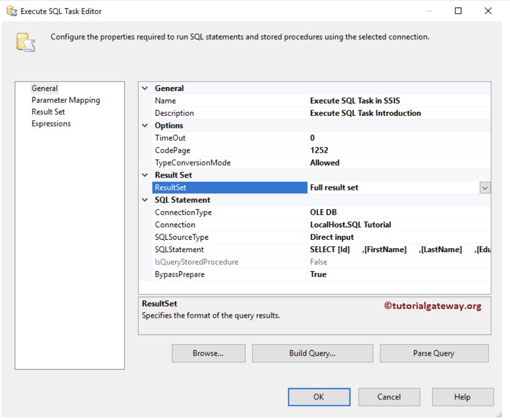Click the IsQueryStoredProcedure property label
510x420 pixels.
click(x=196, y=262)
